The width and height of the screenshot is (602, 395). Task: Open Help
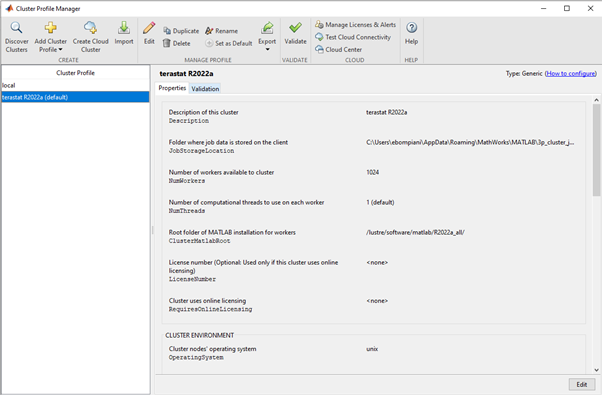pos(411,33)
